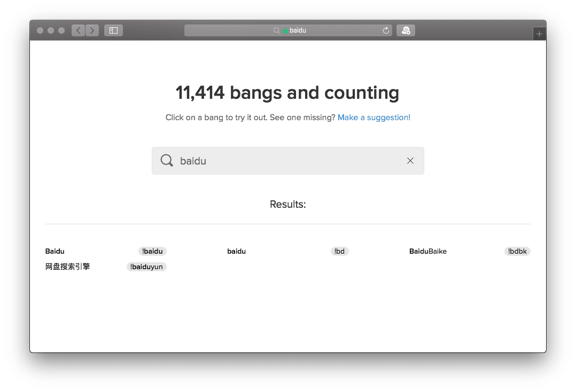This screenshot has width=576, height=392.
Task: Click the browser forward arrow
Action: tap(92, 30)
